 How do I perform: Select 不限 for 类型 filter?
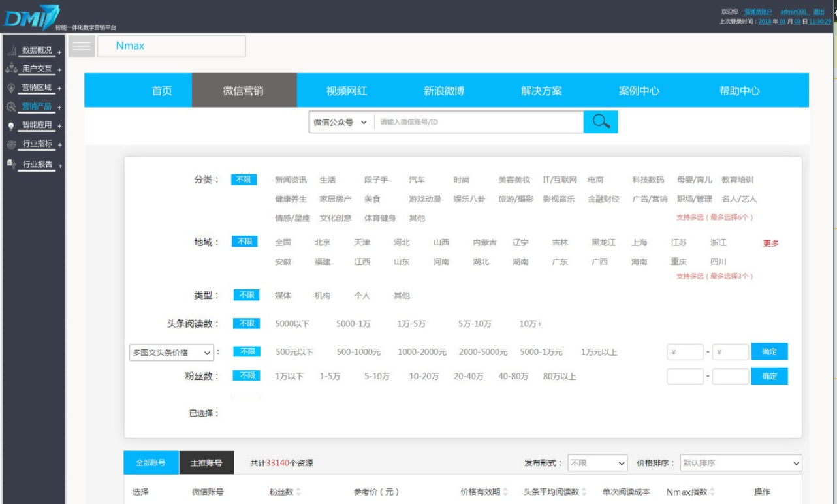(246, 295)
